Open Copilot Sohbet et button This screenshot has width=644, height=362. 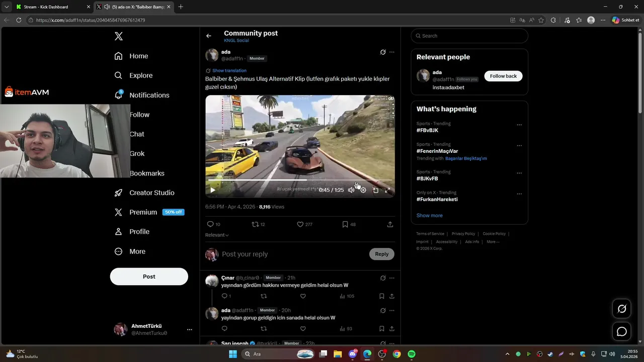626,20
